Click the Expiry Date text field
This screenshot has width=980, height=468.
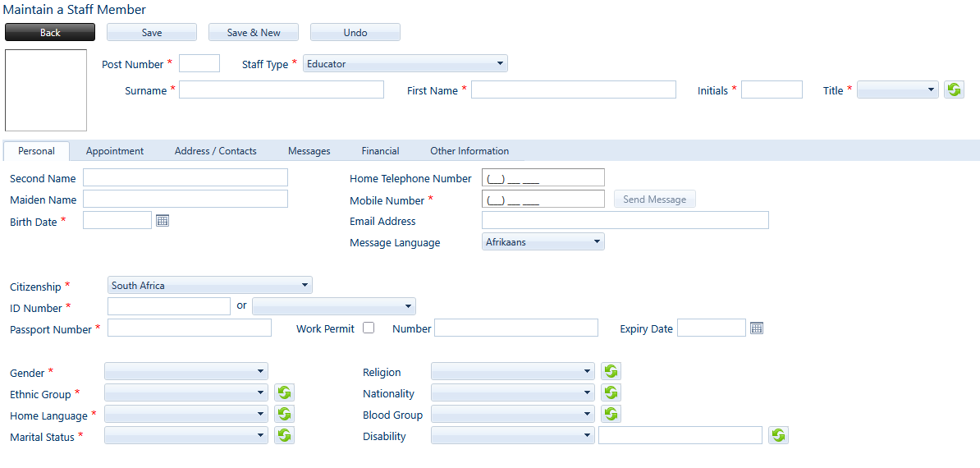pos(712,328)
